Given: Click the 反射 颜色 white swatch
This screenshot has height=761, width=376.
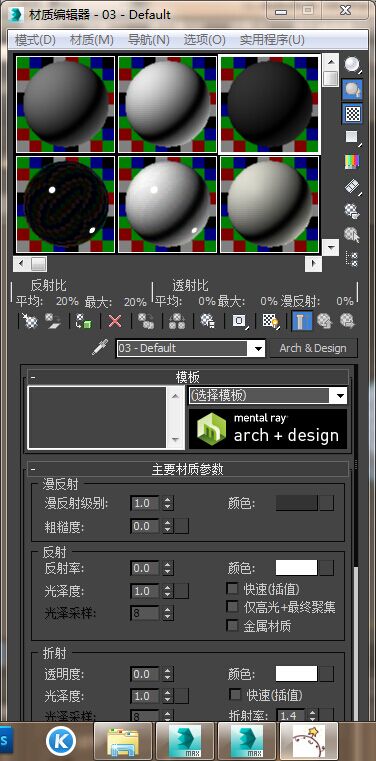Looking at the screenshot, I should (x=296, y=568).
